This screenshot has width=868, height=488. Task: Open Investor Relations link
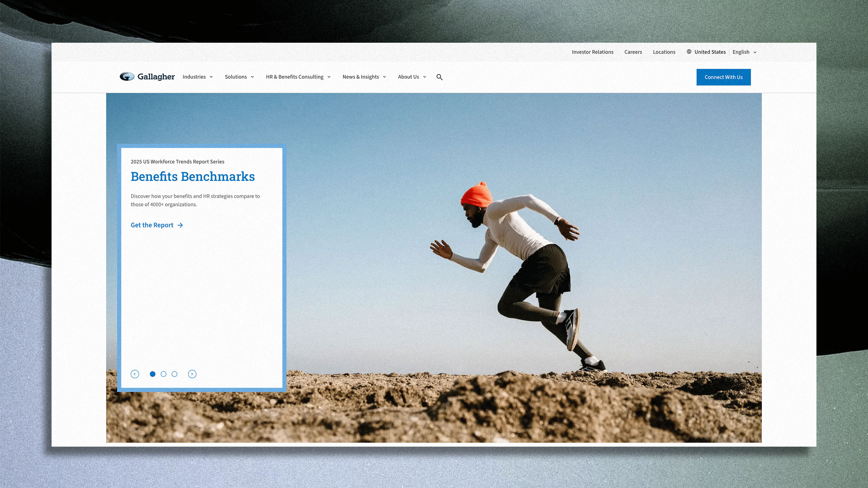coord(593,52)
